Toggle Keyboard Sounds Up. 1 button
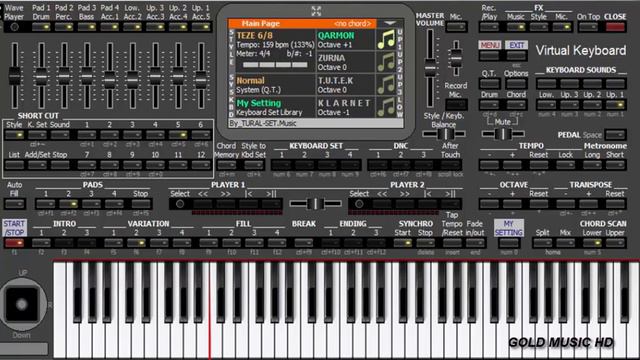This screenshot has width=640, height=360. click(x=615, y=104)
